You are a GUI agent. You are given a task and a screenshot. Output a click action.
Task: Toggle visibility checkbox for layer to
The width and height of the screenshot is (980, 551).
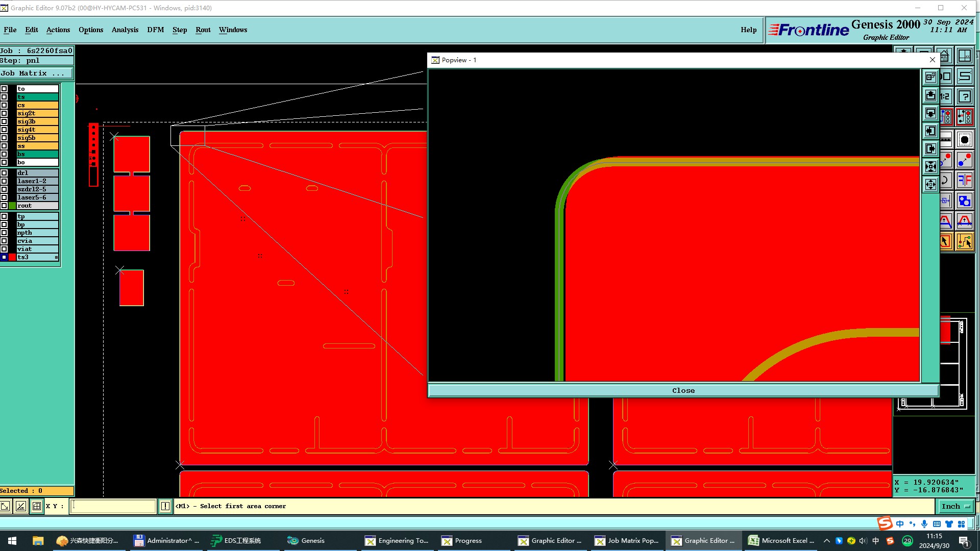click(4, 89)
